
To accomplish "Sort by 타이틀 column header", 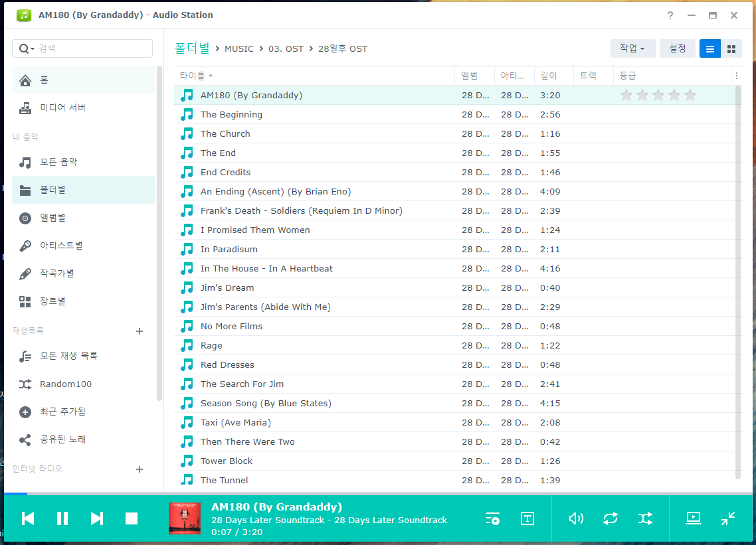I will (x=314, y=76).
